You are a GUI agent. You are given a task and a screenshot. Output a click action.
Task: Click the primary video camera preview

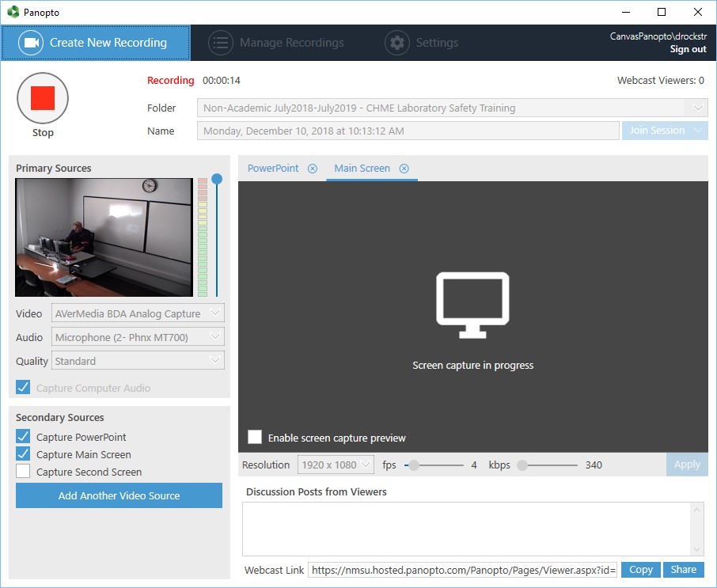tap(104, 237)
